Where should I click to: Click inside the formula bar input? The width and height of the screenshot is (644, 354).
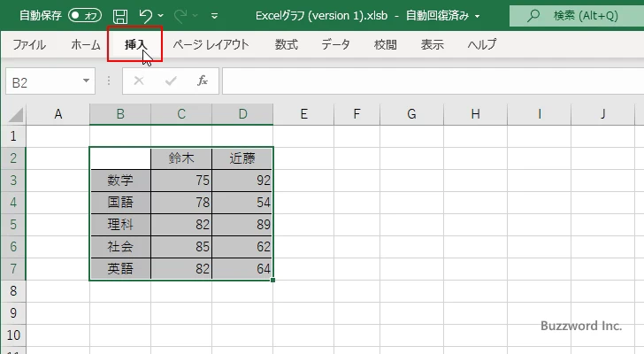tap(433, 81)
